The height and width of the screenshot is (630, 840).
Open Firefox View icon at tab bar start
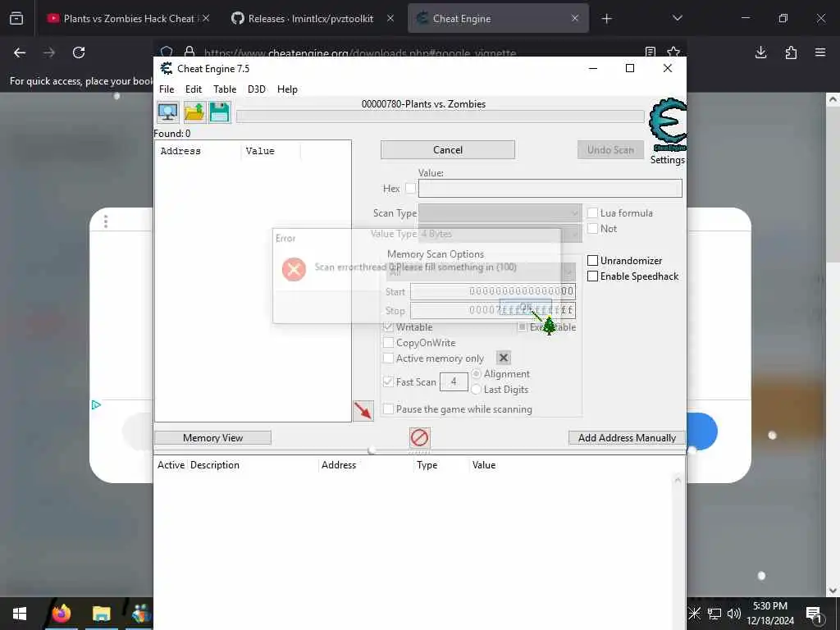pos(16,19)
